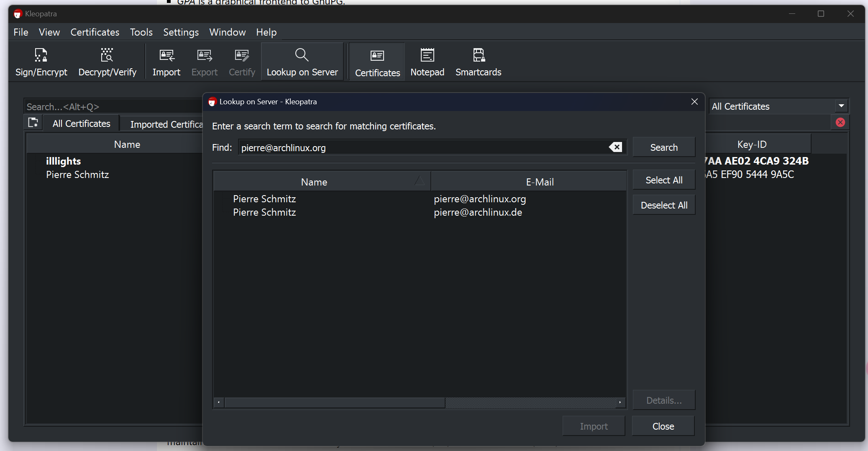This screenshot has height=451, width=868.
Task: Open the All Certificates filter dropdown
Action: click(x=841, y=106)
